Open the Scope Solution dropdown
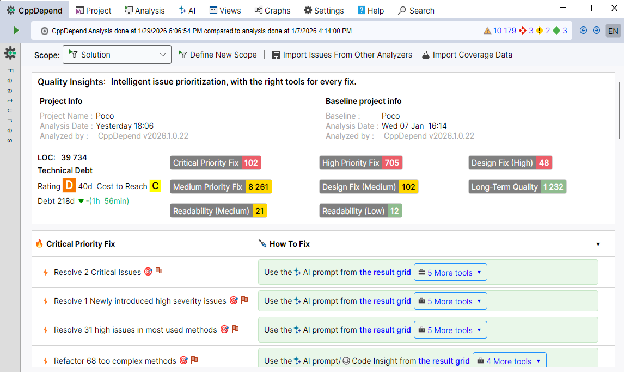This screenshot has width=624, height=372. 117,55
